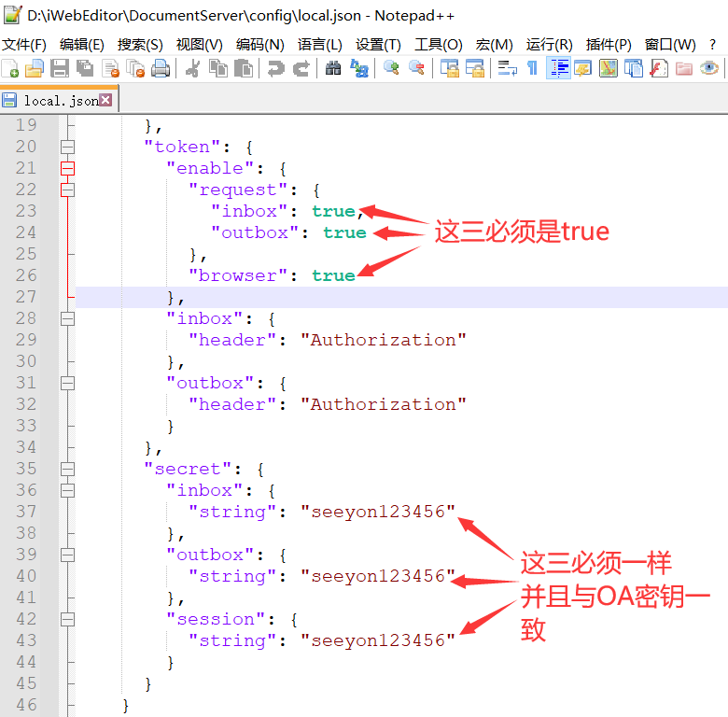Collapse the "token" block on line 20
Image resolution: width=728 pixels, height=717 pixels.
pos(68,148)
